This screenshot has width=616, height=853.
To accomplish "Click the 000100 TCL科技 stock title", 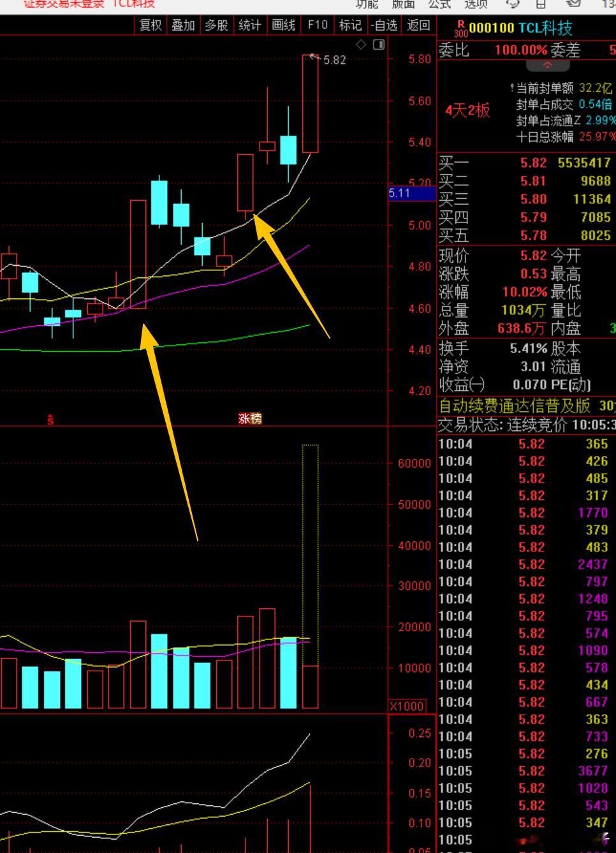I will click(x=521, y=28).
